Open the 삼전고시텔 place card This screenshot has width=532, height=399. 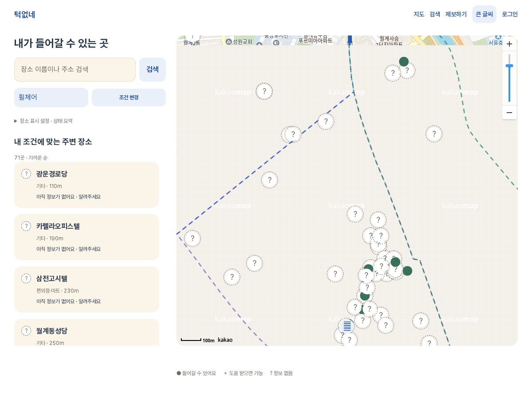(86, 289)
